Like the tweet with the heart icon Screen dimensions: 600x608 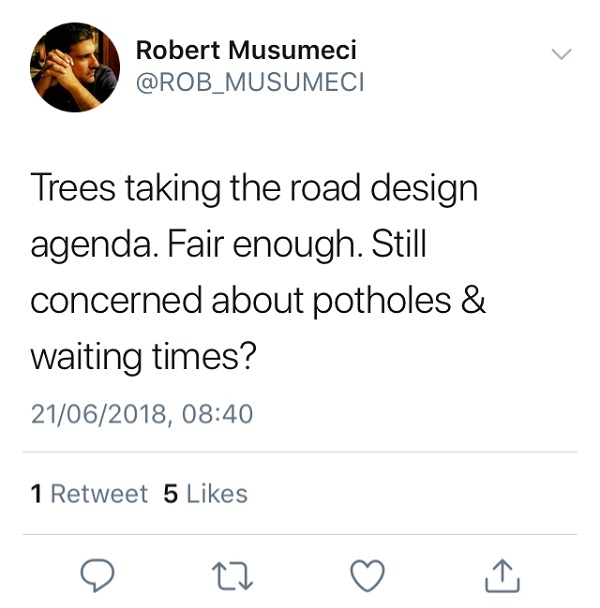[x=367, y=574]
